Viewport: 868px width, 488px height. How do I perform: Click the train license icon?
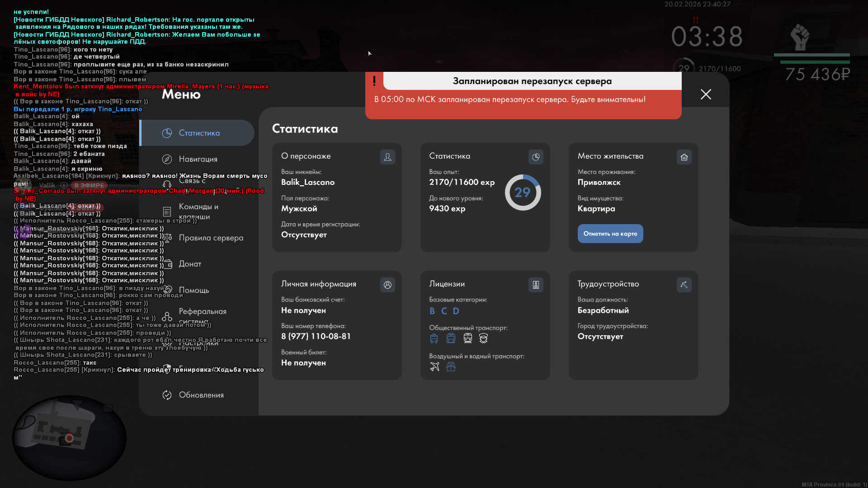click(x=467, y=338)
